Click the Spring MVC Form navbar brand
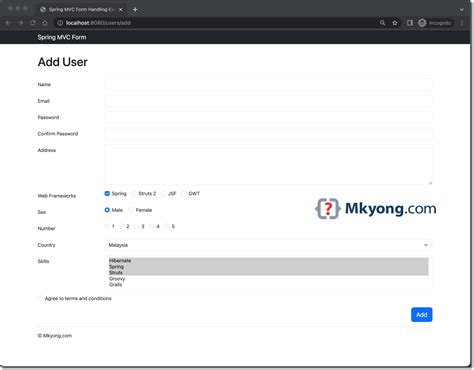Screen dimensions: 474x370 pyautogui.click(x=62, y=37)
